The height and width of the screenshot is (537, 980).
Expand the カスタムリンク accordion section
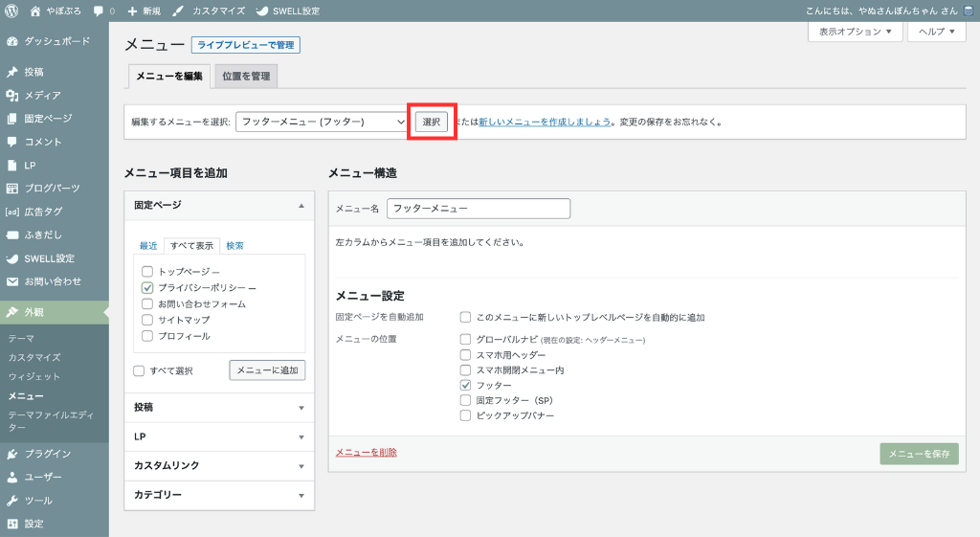(219, 466)
